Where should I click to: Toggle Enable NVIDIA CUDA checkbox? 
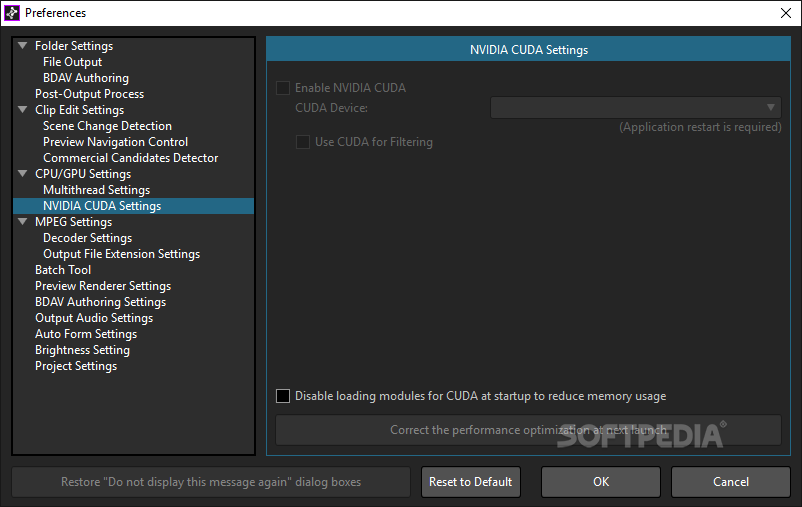click(283, 88)
